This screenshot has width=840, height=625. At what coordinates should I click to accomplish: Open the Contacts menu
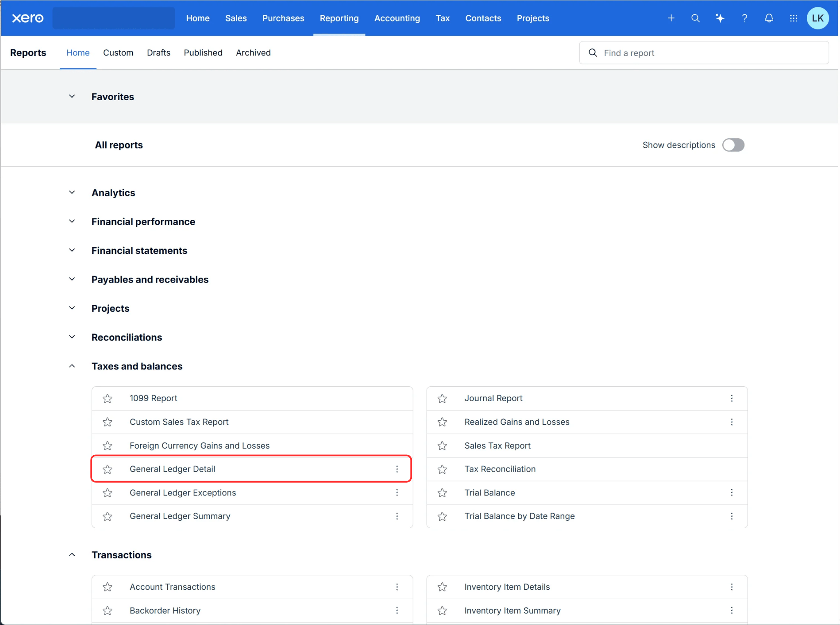point(483,18)
